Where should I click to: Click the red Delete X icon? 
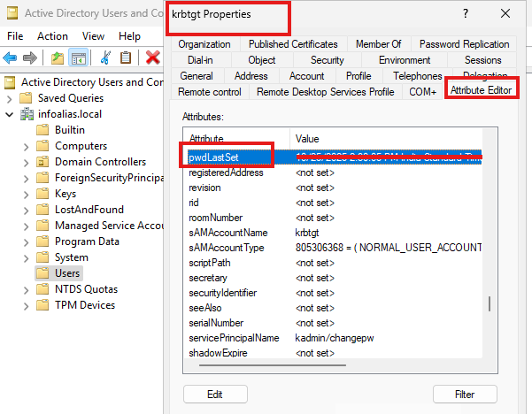(152, 57)
